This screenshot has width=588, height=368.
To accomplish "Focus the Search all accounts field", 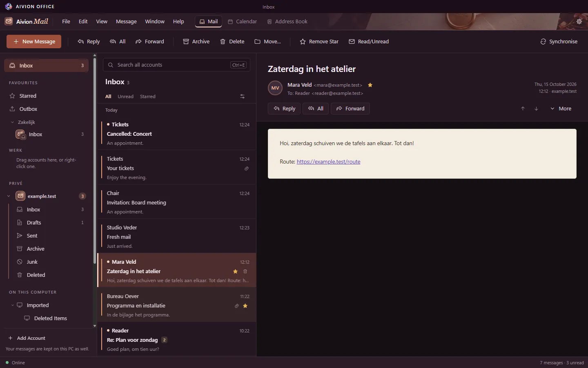I will tap(176, 65).
